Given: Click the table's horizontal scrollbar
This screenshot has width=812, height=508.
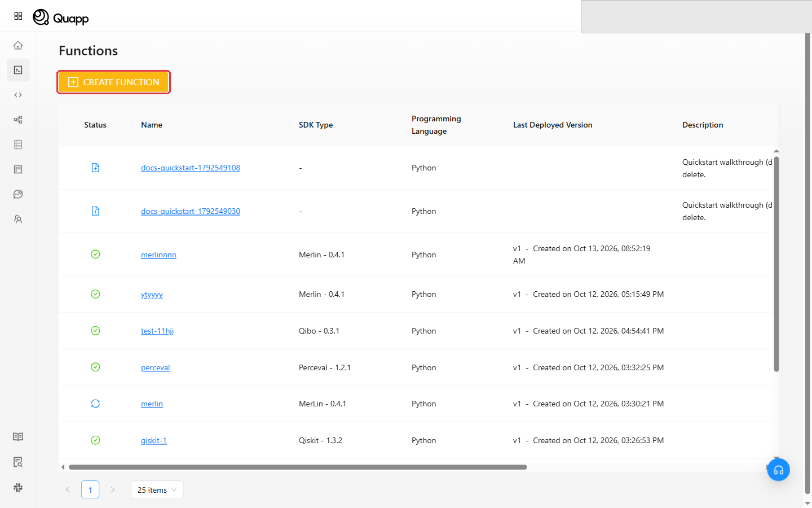Looking at the screenshot, I should tap(298, 467).
